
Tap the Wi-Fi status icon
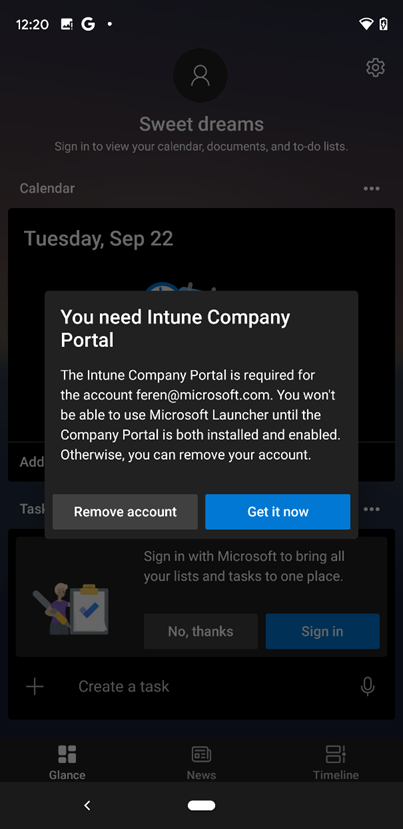(365, 24)
